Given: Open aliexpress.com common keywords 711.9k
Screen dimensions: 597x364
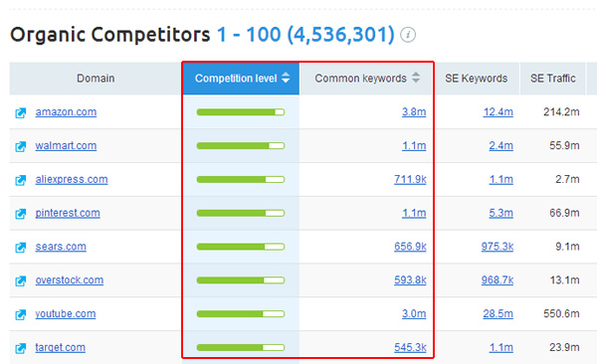Looking at the screenshot, I should tap(410, 179).
